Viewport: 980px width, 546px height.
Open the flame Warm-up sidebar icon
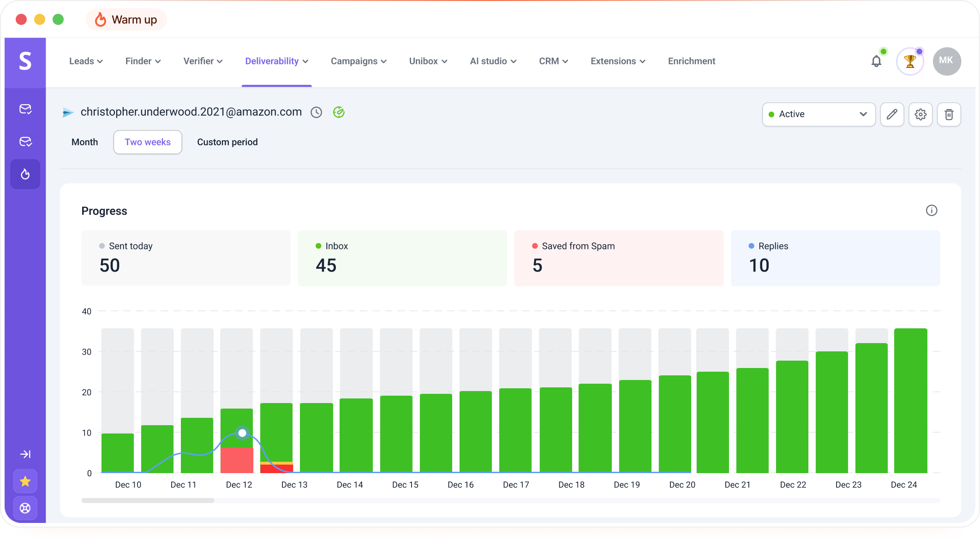pos(25,174)
